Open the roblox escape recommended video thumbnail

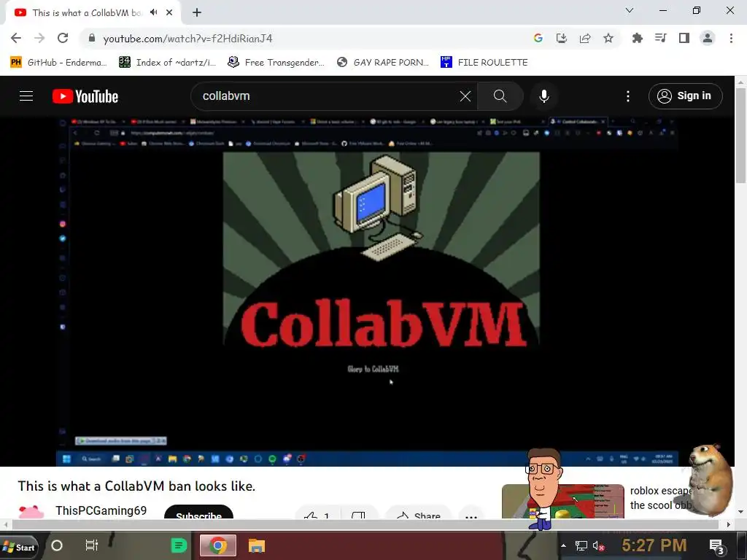(x=562, y=502)
